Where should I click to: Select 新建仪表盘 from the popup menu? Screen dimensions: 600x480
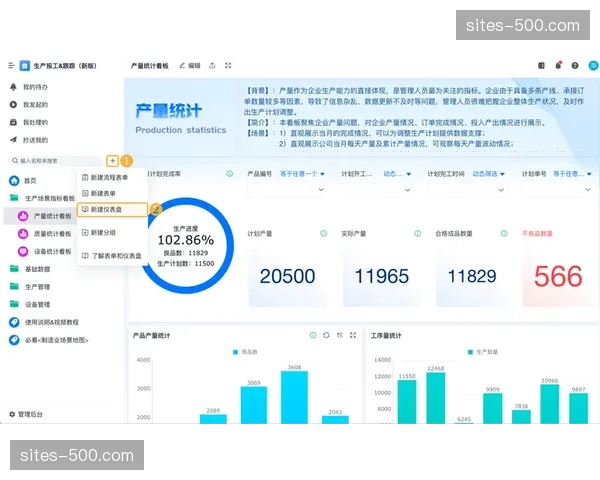(112, 209)
